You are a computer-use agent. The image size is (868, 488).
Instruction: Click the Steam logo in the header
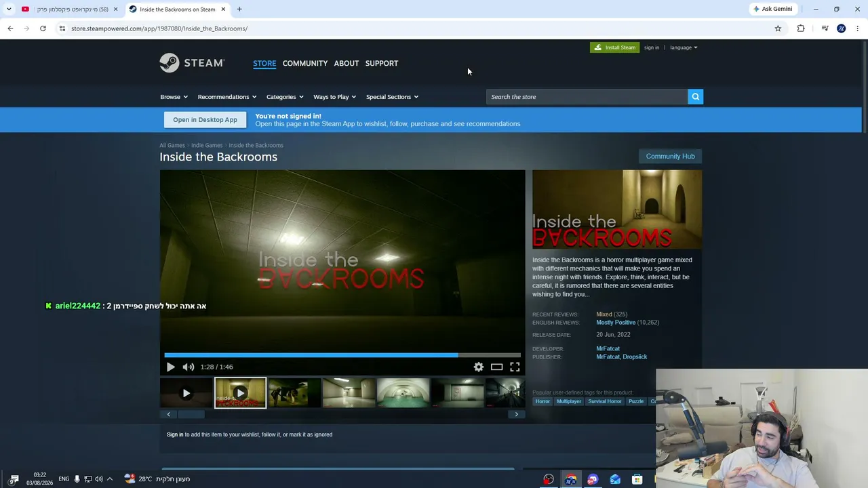point(192,63)
